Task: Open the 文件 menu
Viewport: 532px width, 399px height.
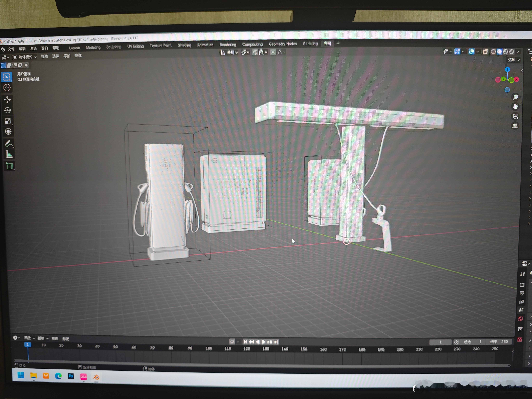Action: tap(11, 49)
